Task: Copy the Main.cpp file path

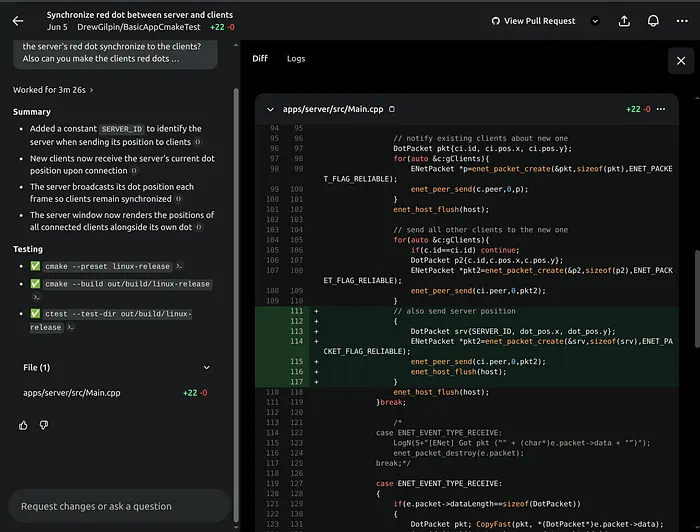Action: click(392, 109)
